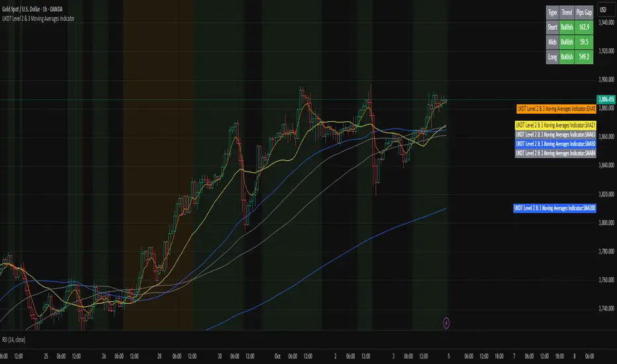Select the grey SMA84 indicator label
The image size is (617, 364).
[x=555, y=154]
